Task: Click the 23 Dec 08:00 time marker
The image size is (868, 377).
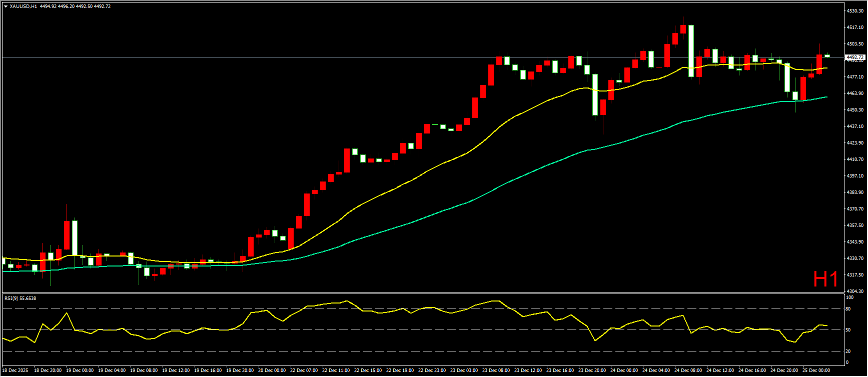Action: (496, 370)
